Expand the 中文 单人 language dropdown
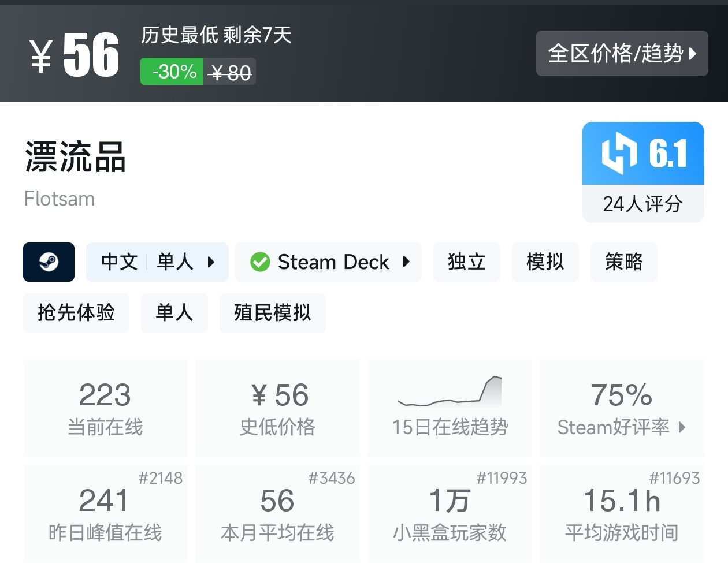 [157, 262]
